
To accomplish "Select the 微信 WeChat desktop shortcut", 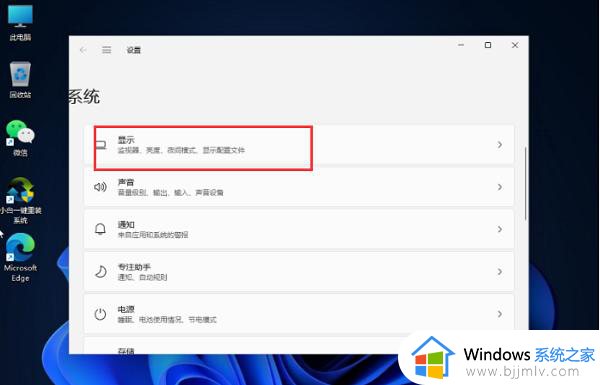I will [20, 138].
